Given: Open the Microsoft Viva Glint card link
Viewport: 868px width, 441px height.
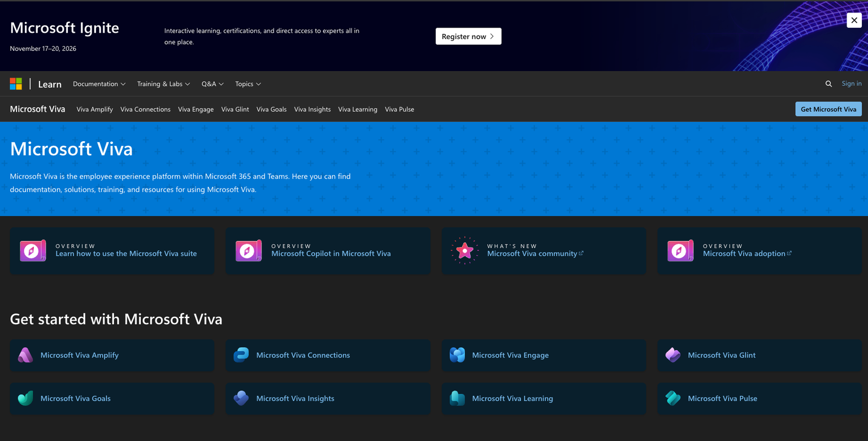Looking at the screenshot, I should (722, 355).
